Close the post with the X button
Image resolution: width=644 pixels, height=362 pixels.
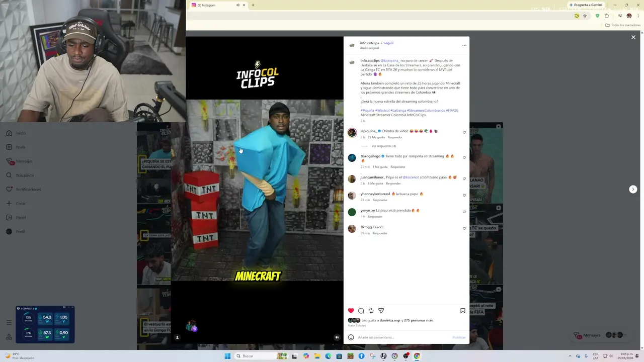[x=633, y=37]
